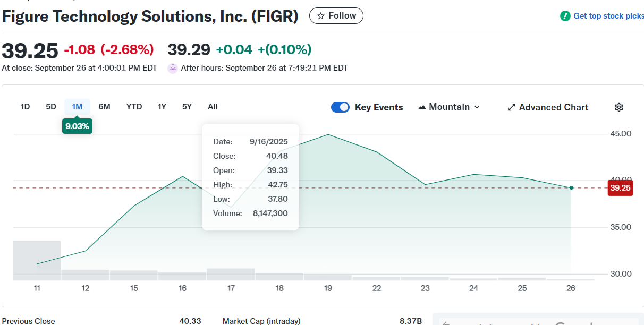Viewport: 644px width, 325px height.
Task: Click the chart's last data point on the 26th
Action: pos(571,188)
